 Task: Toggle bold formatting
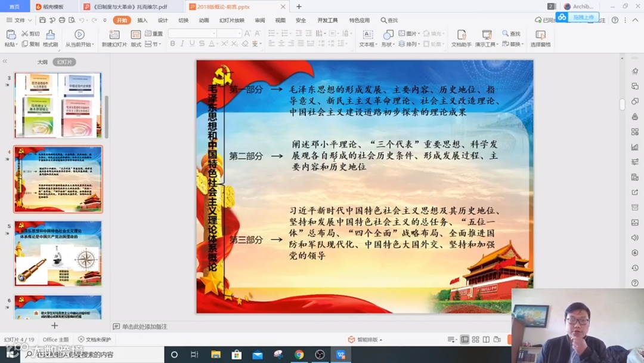(174, 44)
